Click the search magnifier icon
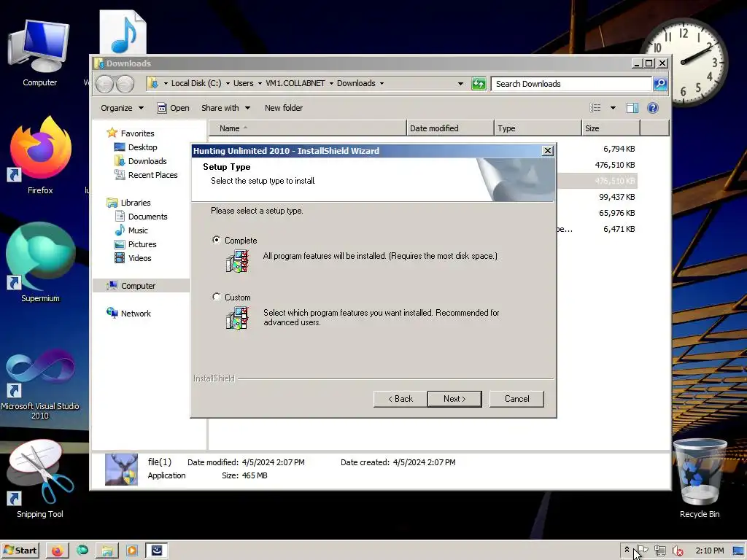Screen dimensions: 747x560 (x=659, y=84)
